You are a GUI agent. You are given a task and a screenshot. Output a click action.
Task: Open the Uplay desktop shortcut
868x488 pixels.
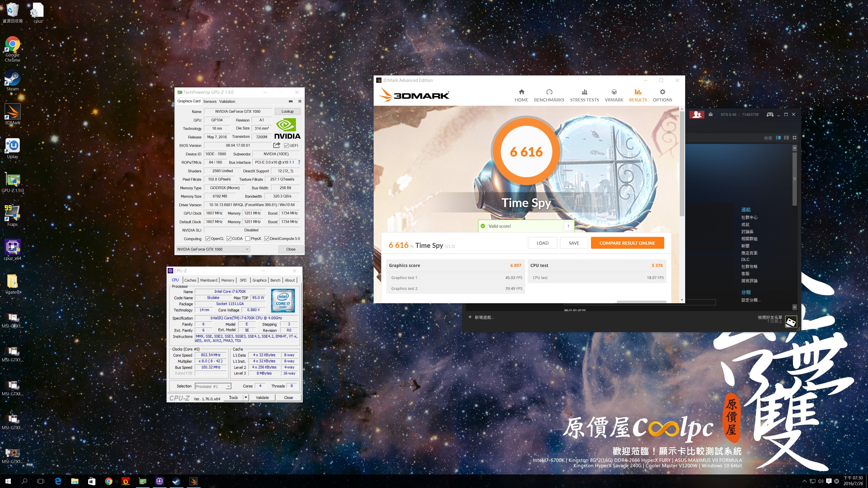12,148
